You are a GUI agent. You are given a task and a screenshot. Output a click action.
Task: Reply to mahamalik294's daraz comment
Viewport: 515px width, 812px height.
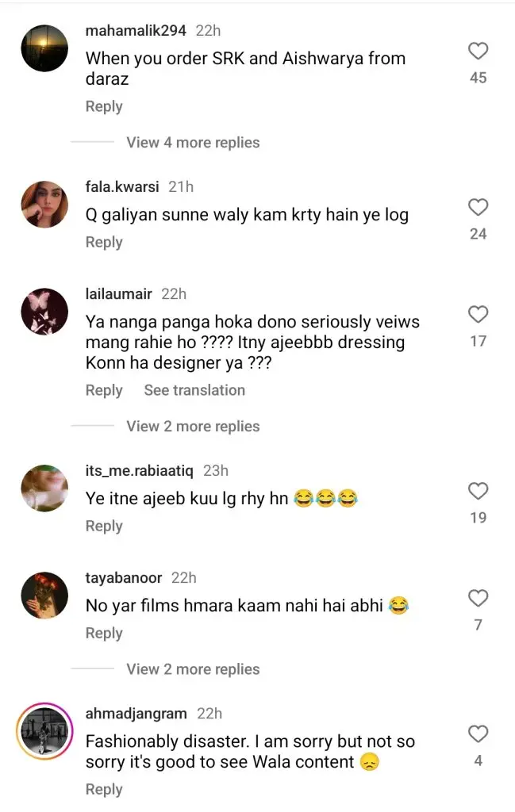(104, 106)
